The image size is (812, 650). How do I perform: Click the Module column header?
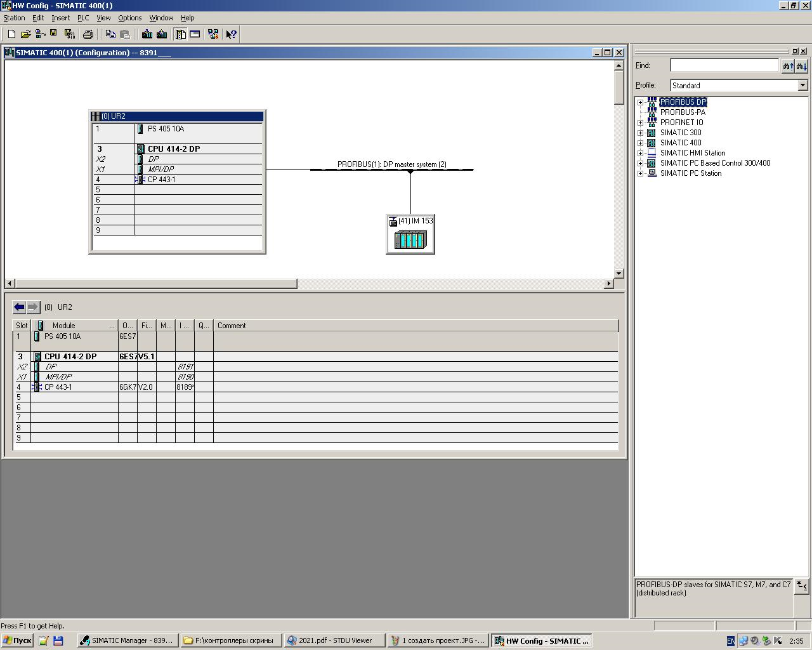click(x=74, y=326)
